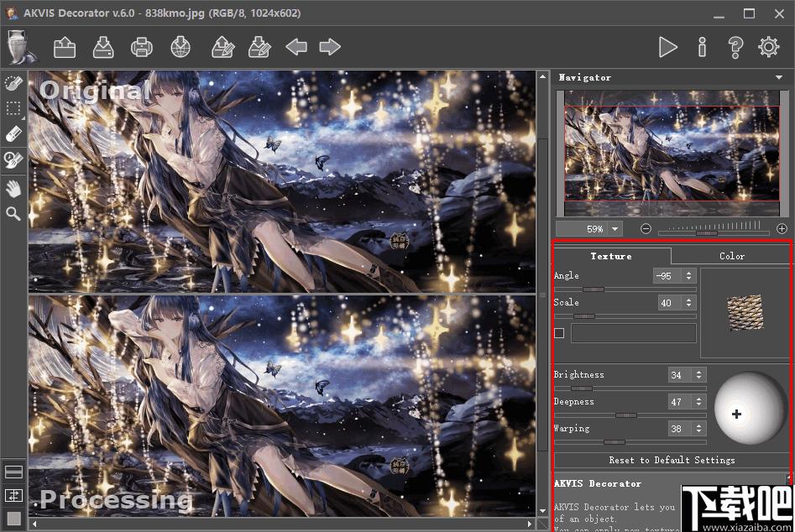Image resolution: width=795 pixels, height=532 pixels.
Task: Swap Original and Processing positions icon
Action: pos(13,495)
